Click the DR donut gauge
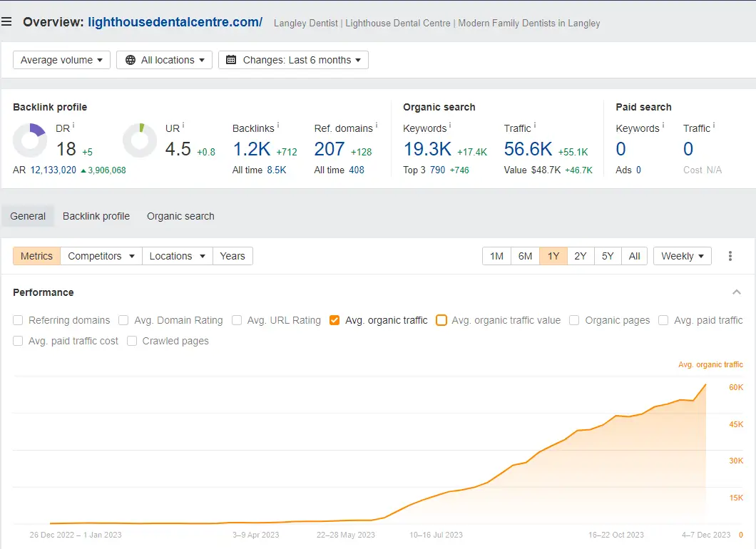756x549 pixels. 29,141
